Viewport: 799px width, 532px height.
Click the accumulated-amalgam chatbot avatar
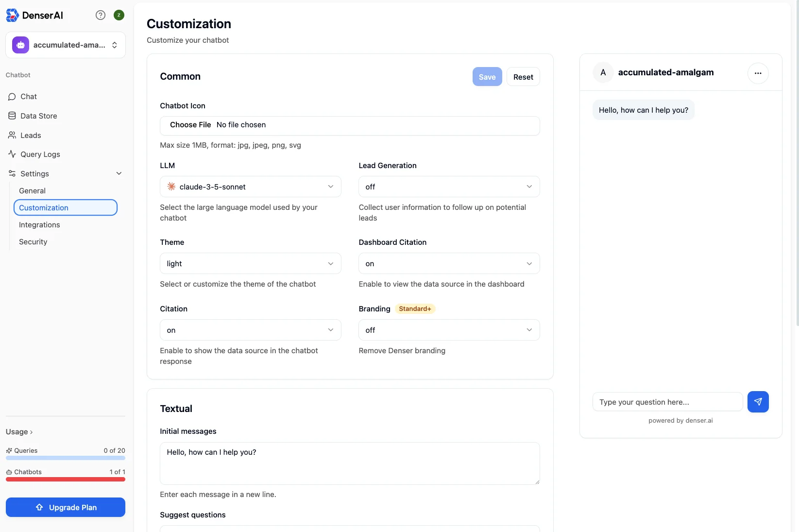pos(603,72)
